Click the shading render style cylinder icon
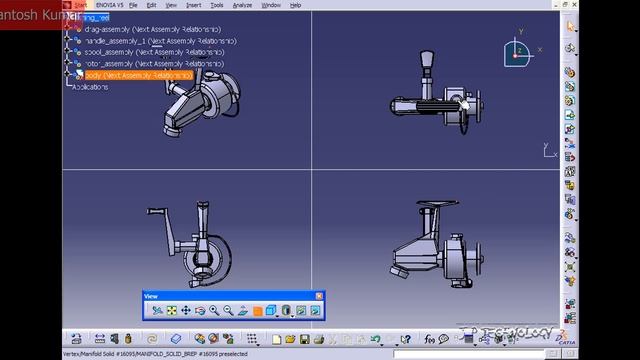 pyautogui.click(x=286, y=310)
